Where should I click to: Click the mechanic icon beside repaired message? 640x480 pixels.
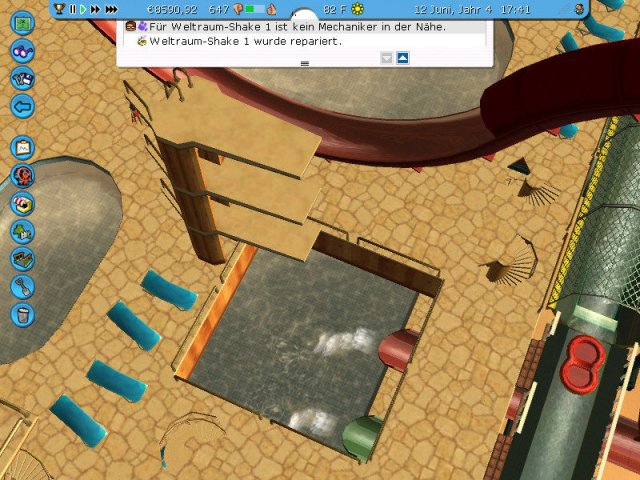pos(142,41)
